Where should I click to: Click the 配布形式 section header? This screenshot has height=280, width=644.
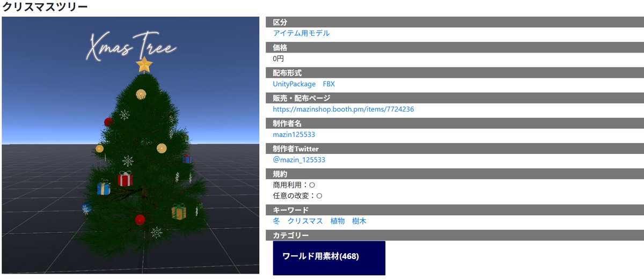coord(455,73)
